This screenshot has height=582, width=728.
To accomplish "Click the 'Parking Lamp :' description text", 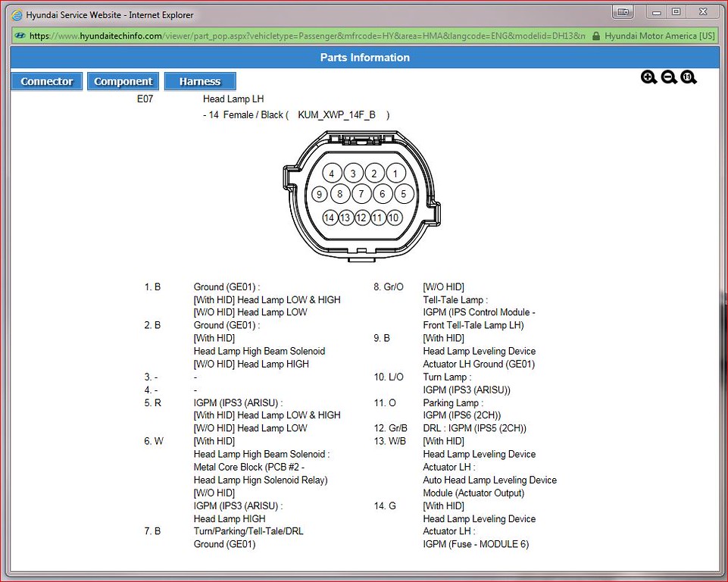I will point(453,402).
